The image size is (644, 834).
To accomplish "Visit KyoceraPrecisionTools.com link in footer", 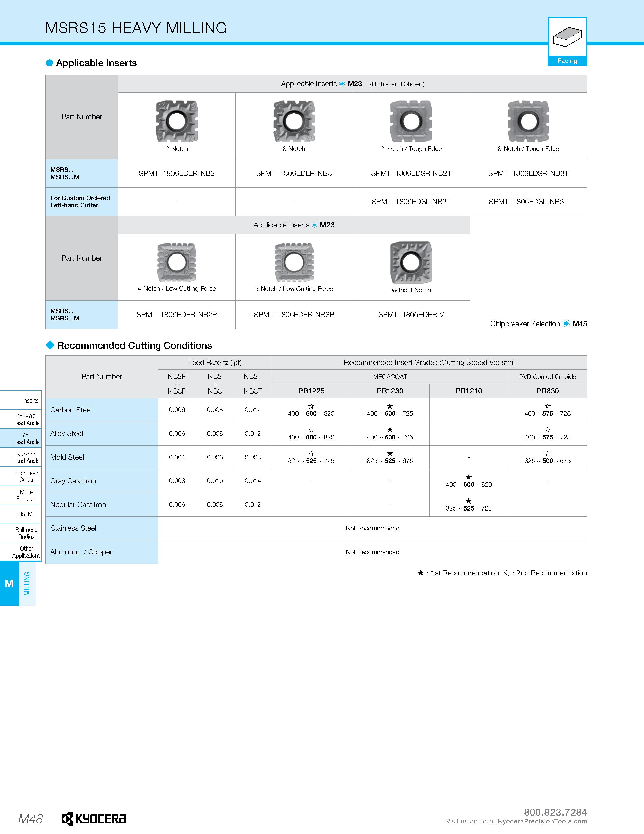I will [542, 821].
